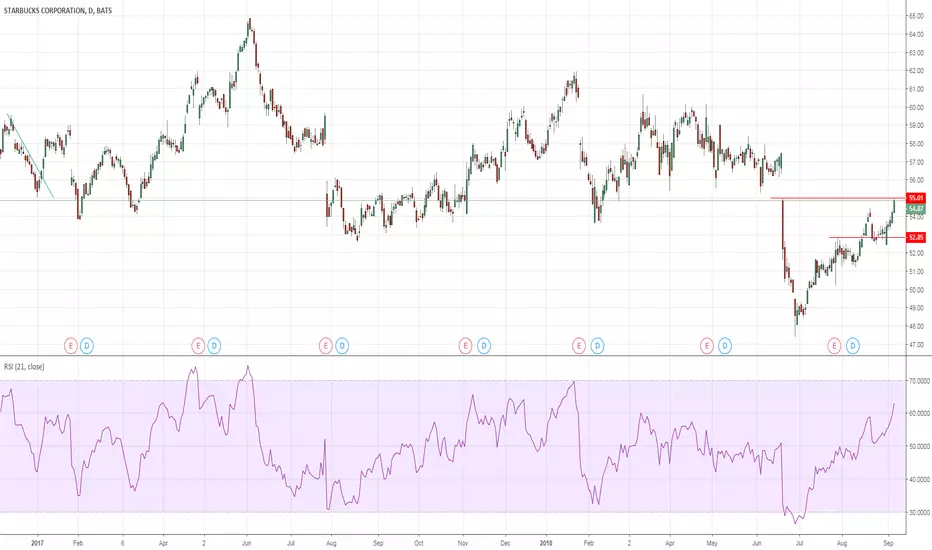Select the dividend D marker from late April 2018
The width and height of the screenshot is (932, 550).
[725, 345]
